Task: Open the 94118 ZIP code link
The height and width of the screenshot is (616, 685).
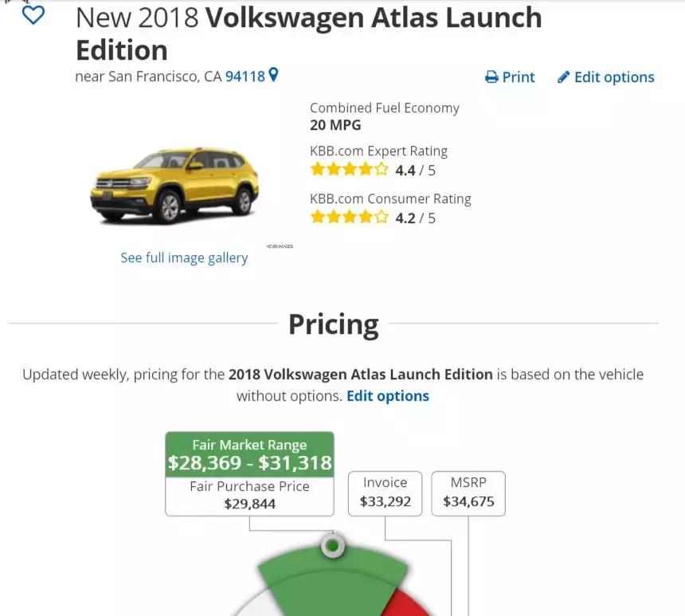Action: tap(245, 77)
